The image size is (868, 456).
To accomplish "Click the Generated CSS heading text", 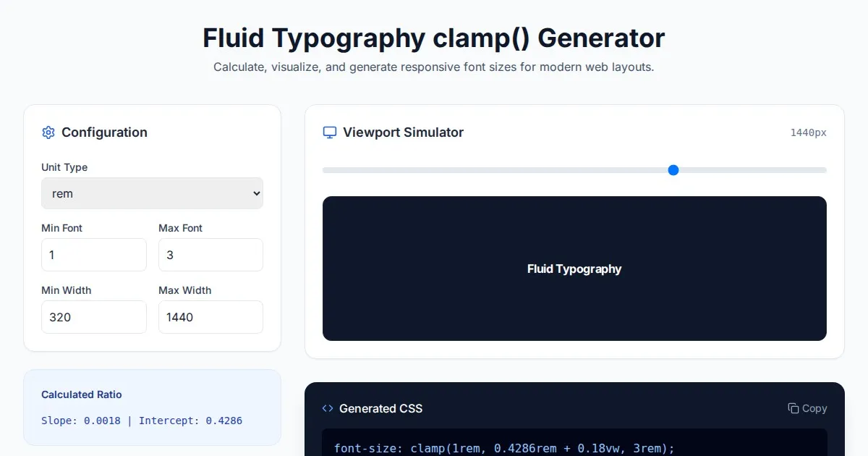I will 380,408.
